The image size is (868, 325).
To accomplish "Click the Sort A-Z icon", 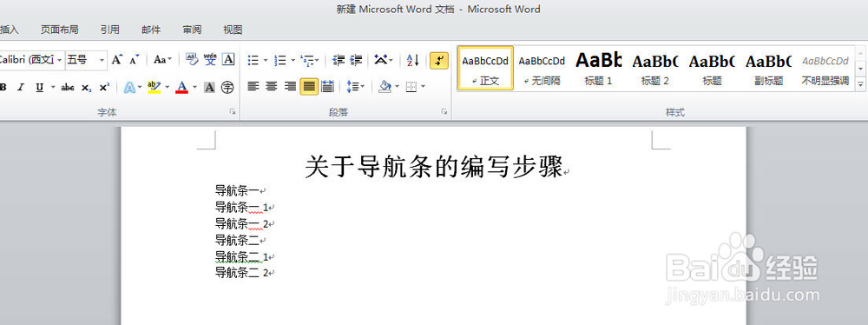I will coord(412,59).
